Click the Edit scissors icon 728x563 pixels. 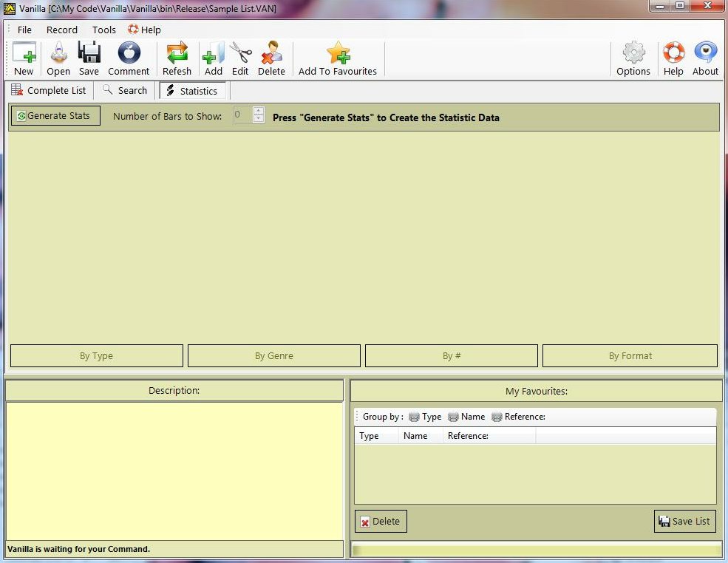240,54
